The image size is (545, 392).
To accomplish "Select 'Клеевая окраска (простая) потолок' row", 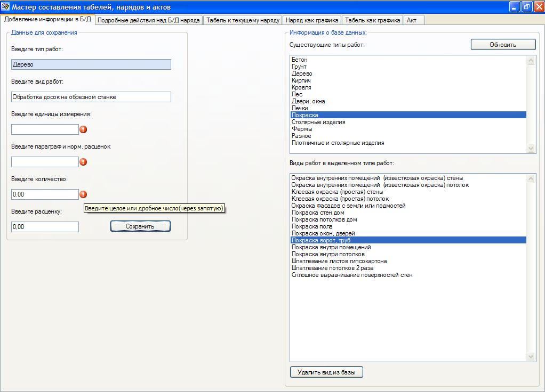I will tap(408, 199).
